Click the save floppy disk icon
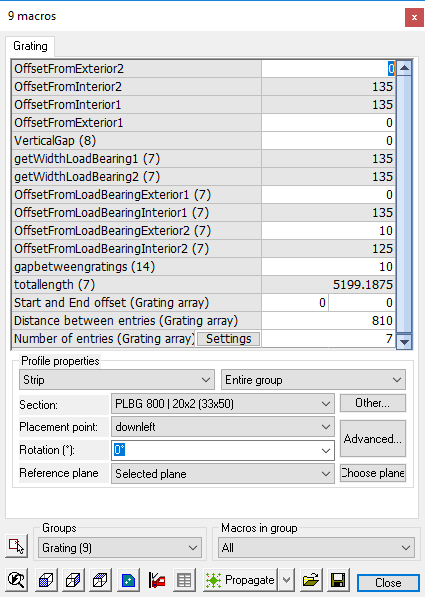Viewport: 425px width, 597px height. [338, 580]
